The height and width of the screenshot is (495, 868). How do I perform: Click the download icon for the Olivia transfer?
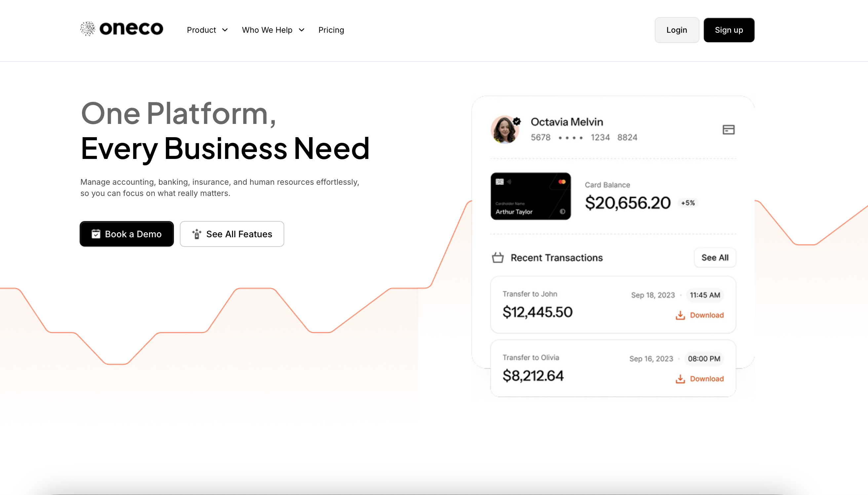[680, 379]
